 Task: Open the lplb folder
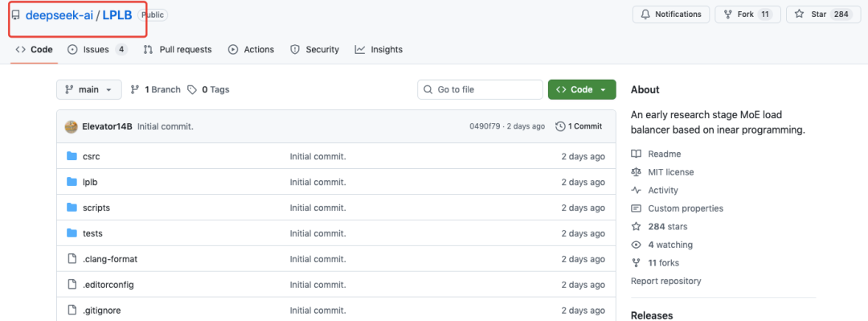90,182
